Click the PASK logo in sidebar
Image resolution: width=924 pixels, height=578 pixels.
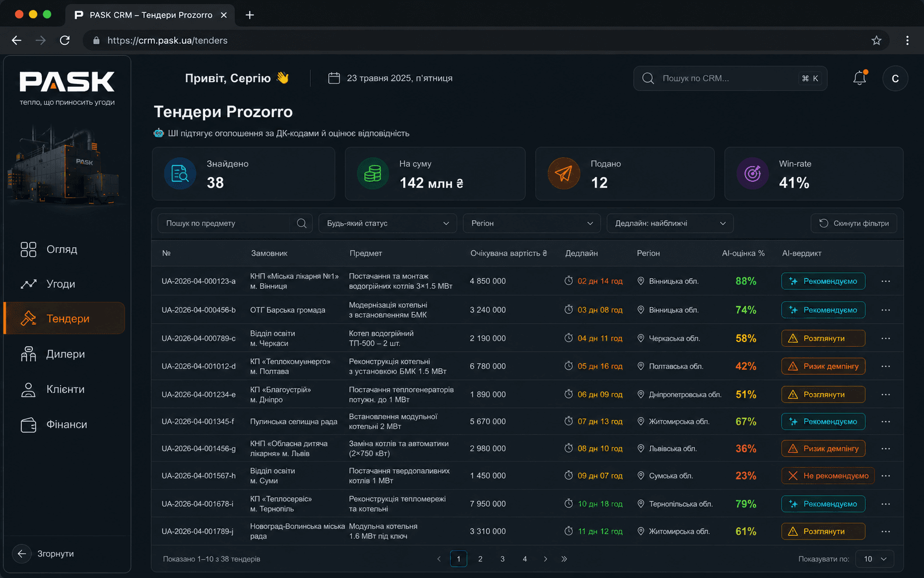click(67, 82)
